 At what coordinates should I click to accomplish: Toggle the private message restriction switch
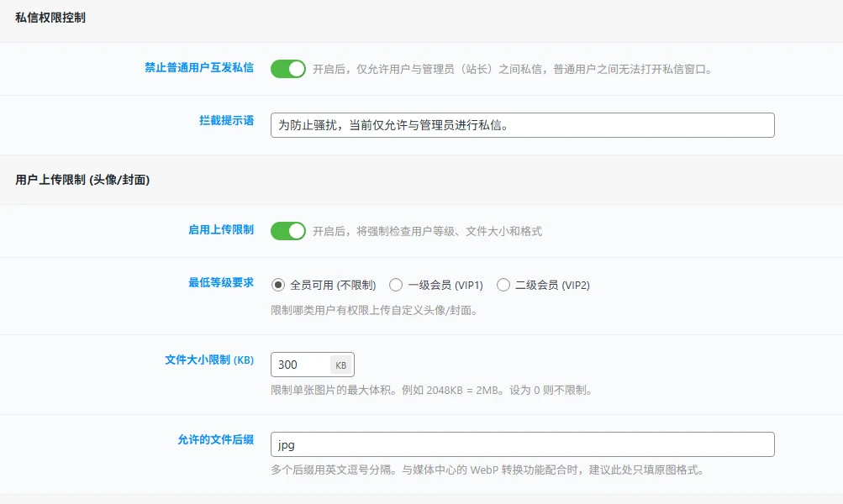[x=287, y=69]
